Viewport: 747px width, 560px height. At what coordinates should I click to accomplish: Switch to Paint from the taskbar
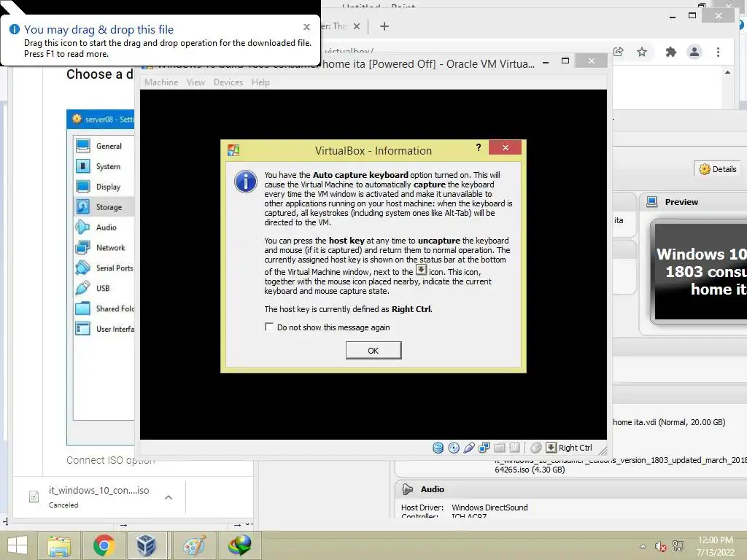[194, 545]
